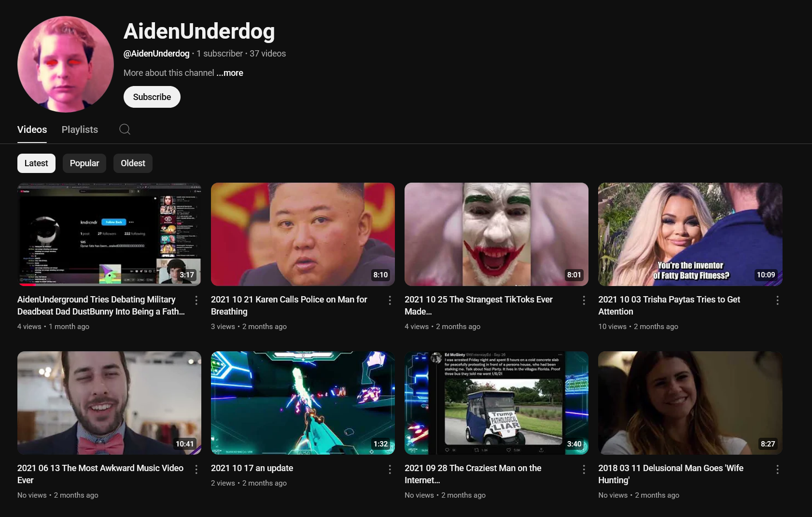The image size is (812, 517).
Task: Open options menu for '2021 10 17 an update'
Action: coord(390,469)
